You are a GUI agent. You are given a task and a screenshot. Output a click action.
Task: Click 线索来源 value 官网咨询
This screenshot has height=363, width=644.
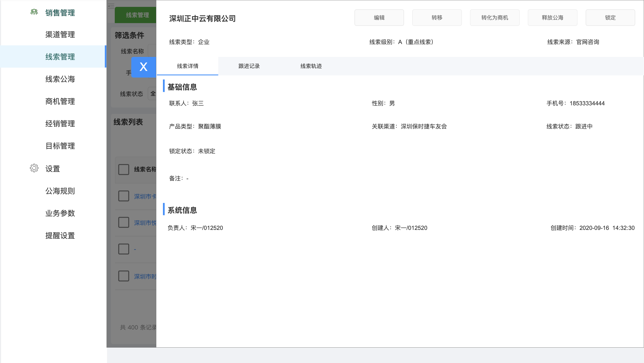click(x=588, y=42)
